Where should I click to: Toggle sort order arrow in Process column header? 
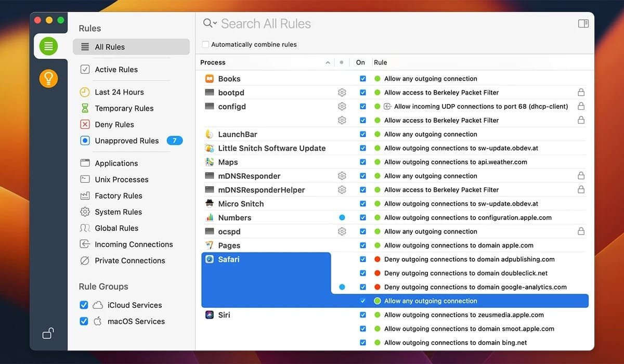click(x=328, y=62)
